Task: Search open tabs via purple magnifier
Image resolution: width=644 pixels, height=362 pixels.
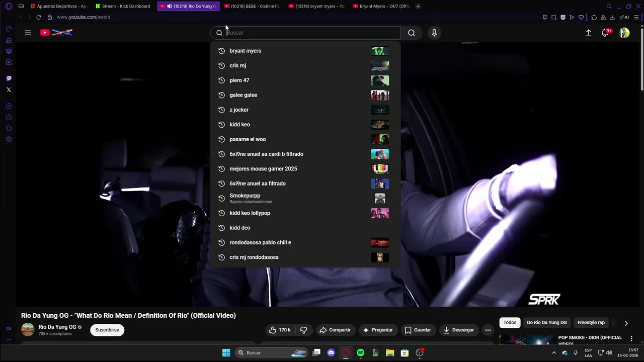Action: click(x=609, y=6)
